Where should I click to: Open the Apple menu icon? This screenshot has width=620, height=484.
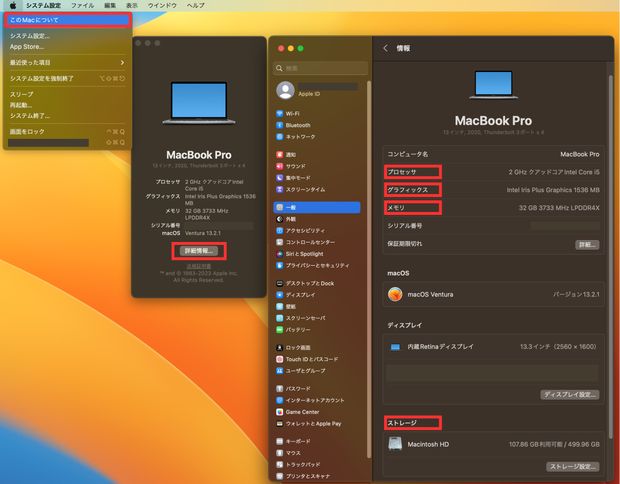13,5
